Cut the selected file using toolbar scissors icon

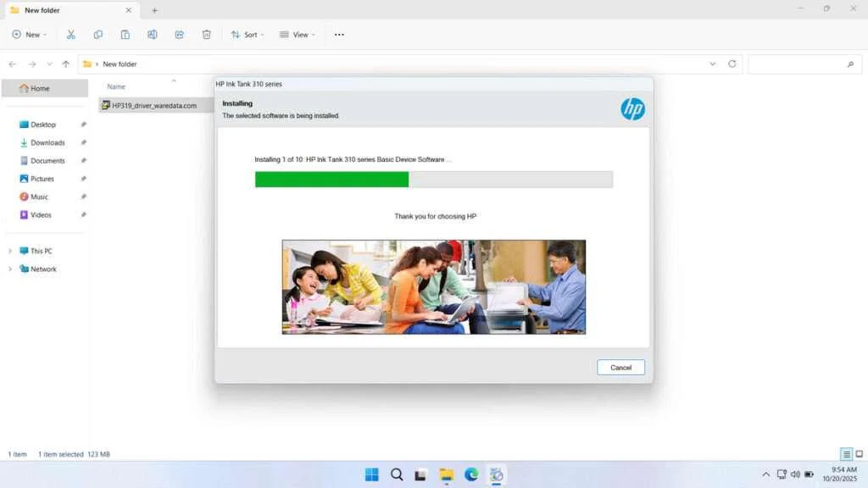point(71,34)
